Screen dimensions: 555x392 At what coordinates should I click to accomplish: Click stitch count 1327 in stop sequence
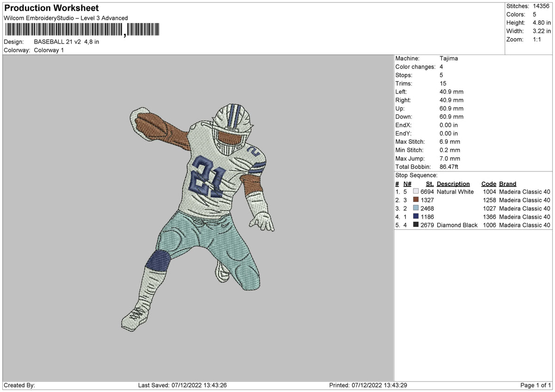427,200
